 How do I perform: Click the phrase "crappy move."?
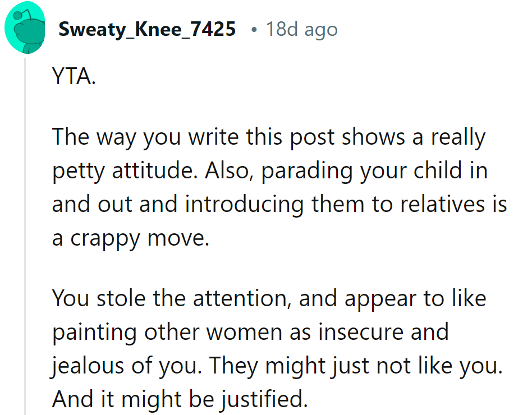(140, 239)
